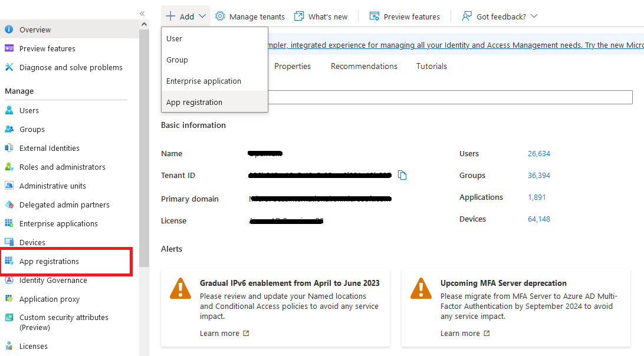Click the integrated experience banner link
The image size is (644, 356).
(x=456, y=45)
